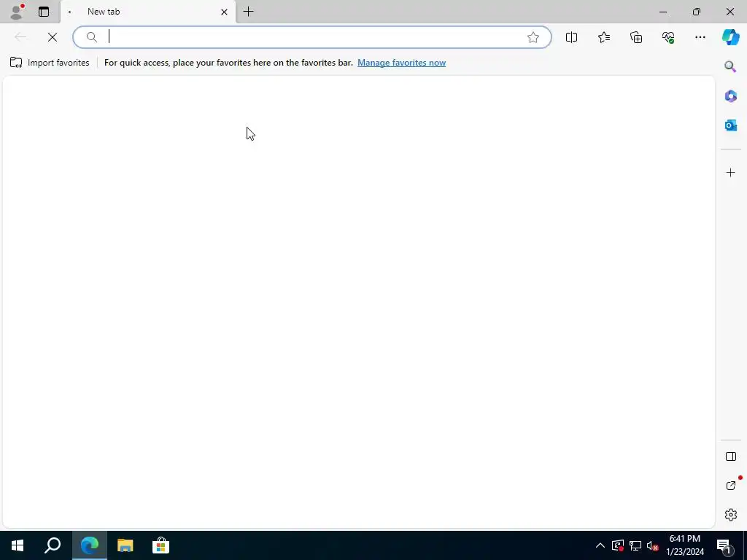747x560 pixels.
Task: Open the notification center
Action: 723,545
